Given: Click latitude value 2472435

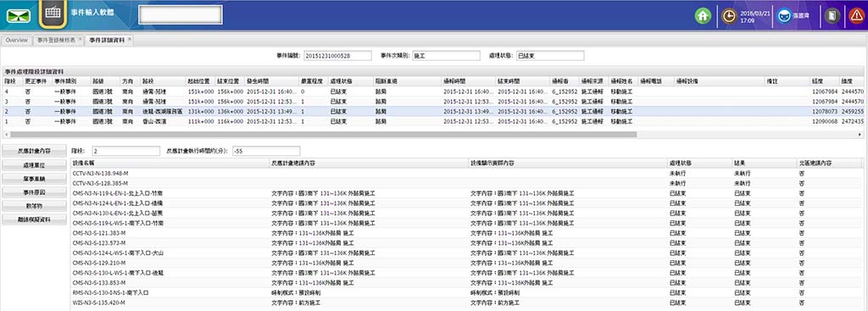Looking at the screenshot, I should click(x=853, y=121).
